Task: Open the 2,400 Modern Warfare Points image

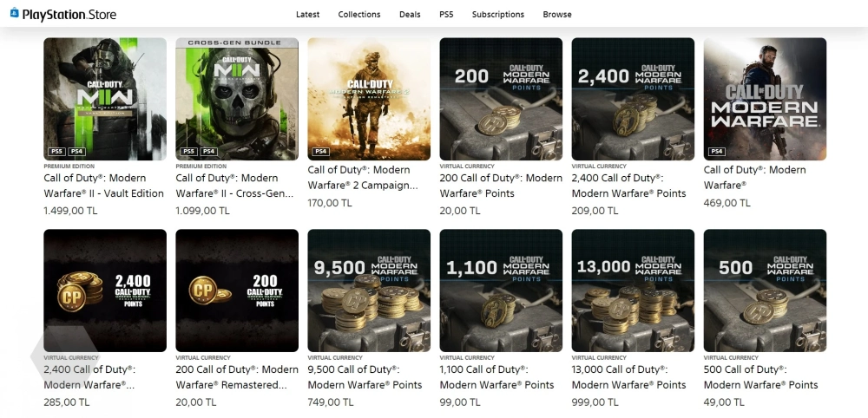Action: (x=633, y=99)
